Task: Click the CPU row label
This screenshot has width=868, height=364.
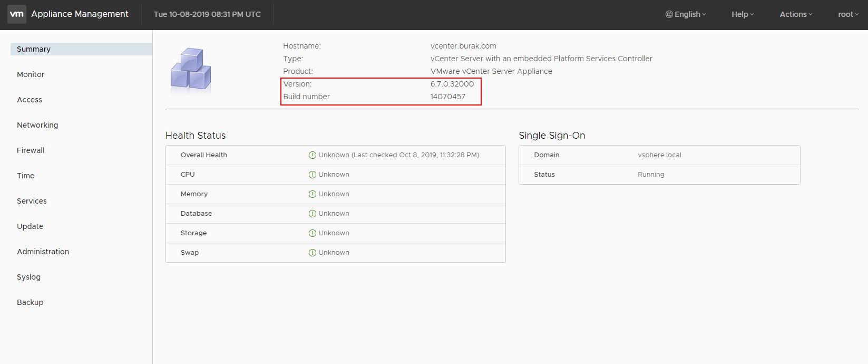Action: 188,175
